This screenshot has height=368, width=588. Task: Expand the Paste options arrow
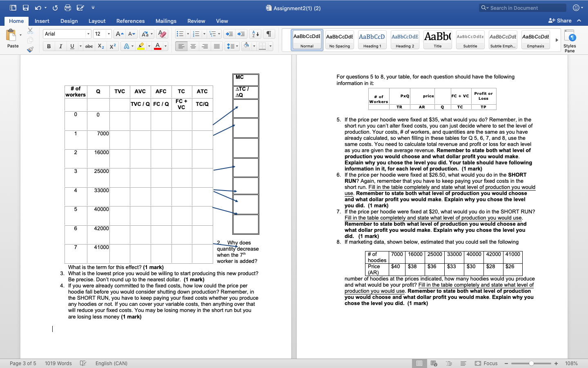point(20,35)
